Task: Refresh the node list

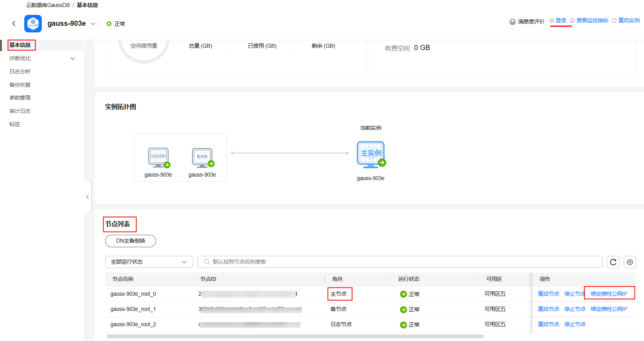Action: (613, 262)
